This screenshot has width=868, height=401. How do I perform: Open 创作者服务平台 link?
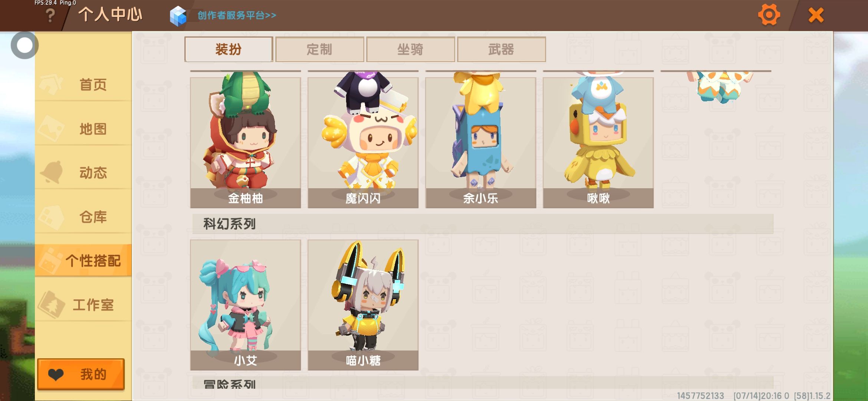[x=237, y=15]
